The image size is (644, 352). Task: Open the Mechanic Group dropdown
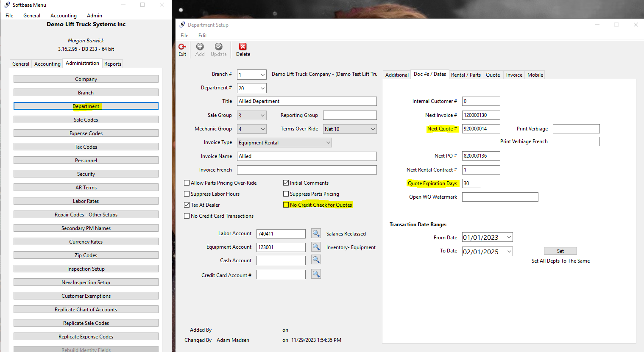tap(262, 129)
